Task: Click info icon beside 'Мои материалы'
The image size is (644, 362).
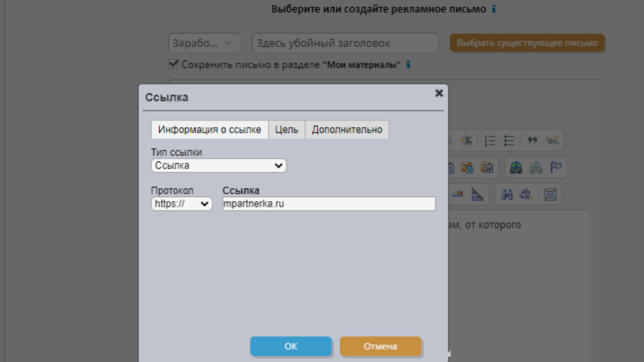Action: (408, 65)
